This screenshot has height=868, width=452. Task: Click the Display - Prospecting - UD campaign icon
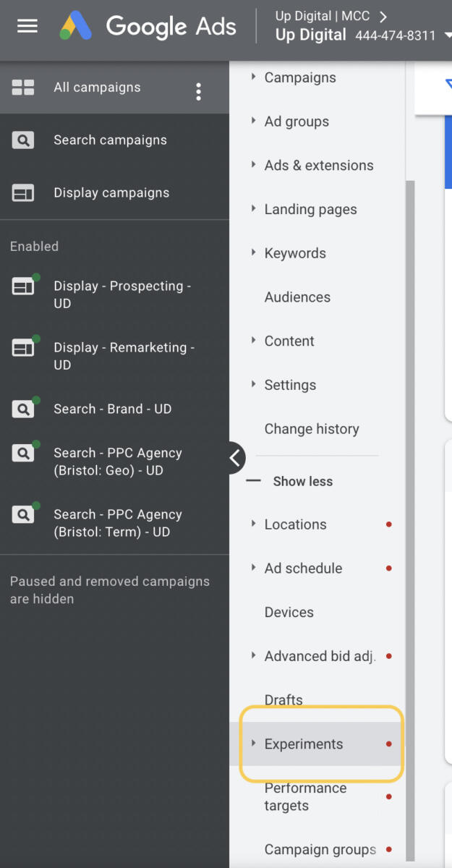coord(23,286)
